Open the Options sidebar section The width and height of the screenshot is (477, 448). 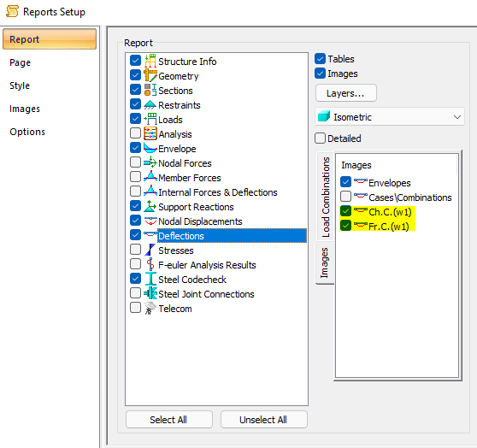coord(27,132)
